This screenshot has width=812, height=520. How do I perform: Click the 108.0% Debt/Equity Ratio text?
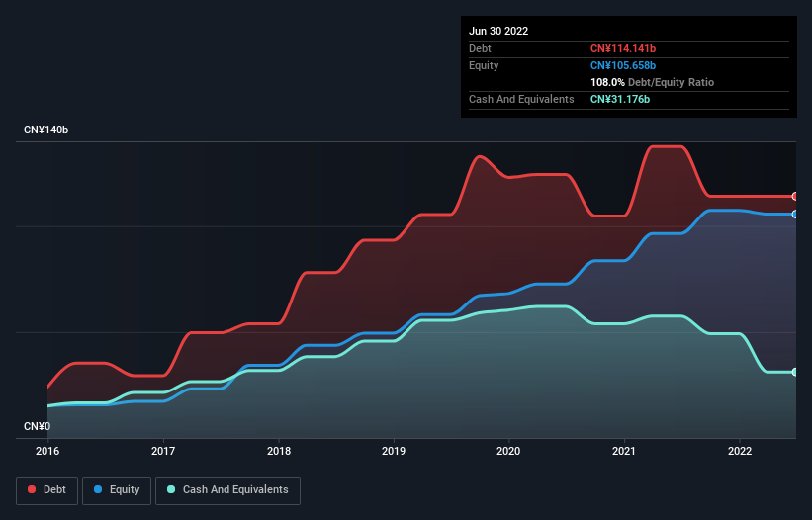tap(652, 82)
